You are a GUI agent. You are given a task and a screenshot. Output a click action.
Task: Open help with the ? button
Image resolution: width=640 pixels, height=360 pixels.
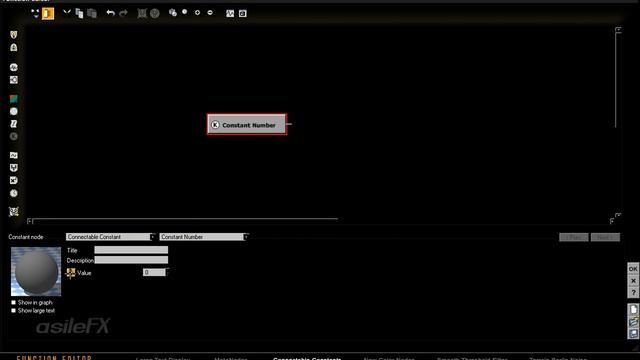coord(633,292)
